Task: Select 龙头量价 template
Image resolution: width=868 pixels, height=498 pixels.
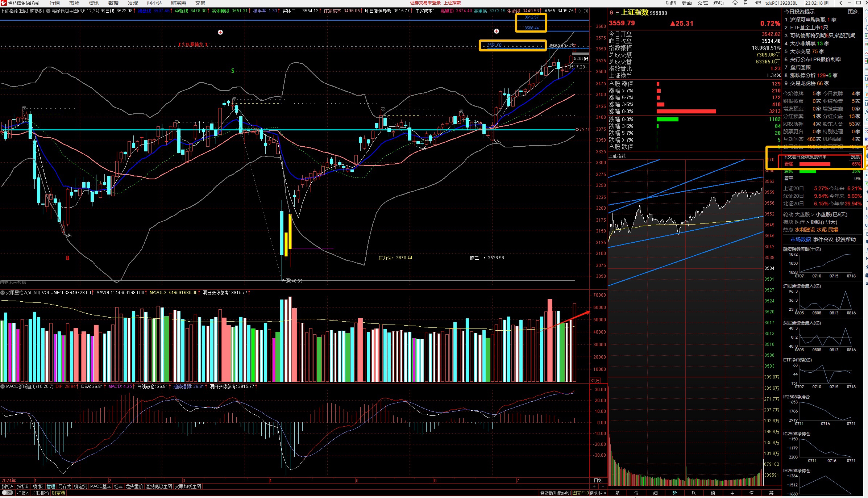Action: tap(134, 486)
